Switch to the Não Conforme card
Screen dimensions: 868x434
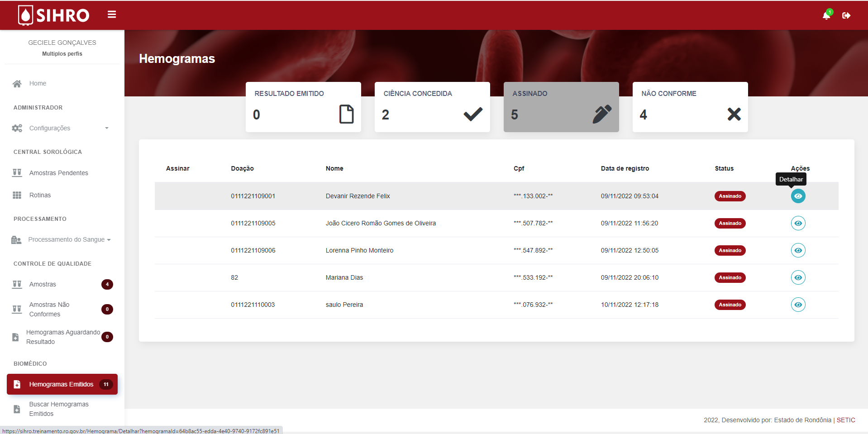click(x=690, y=107)
